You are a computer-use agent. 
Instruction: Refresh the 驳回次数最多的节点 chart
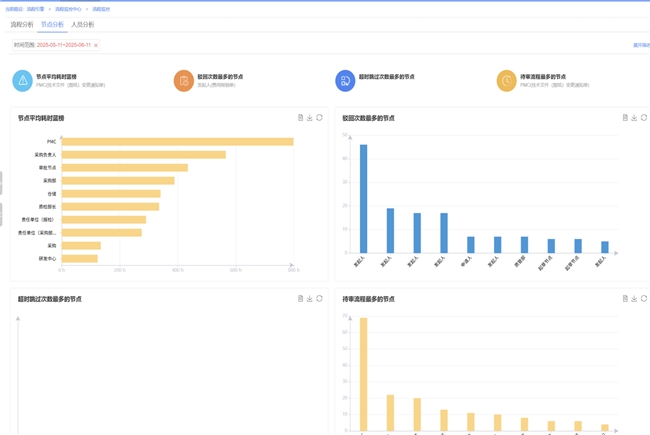pos(644,118)
